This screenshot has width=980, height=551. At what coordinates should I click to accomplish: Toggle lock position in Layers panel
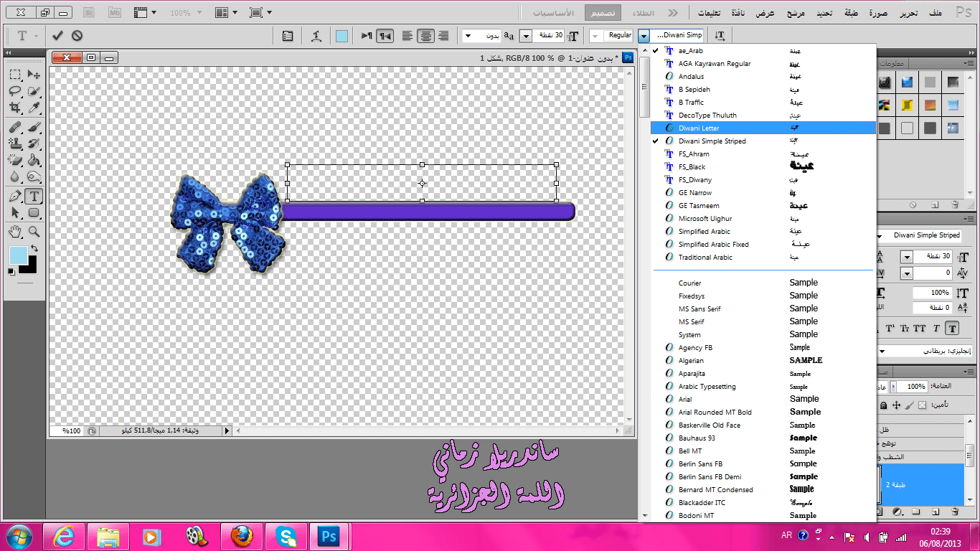[x=896, y=405]
